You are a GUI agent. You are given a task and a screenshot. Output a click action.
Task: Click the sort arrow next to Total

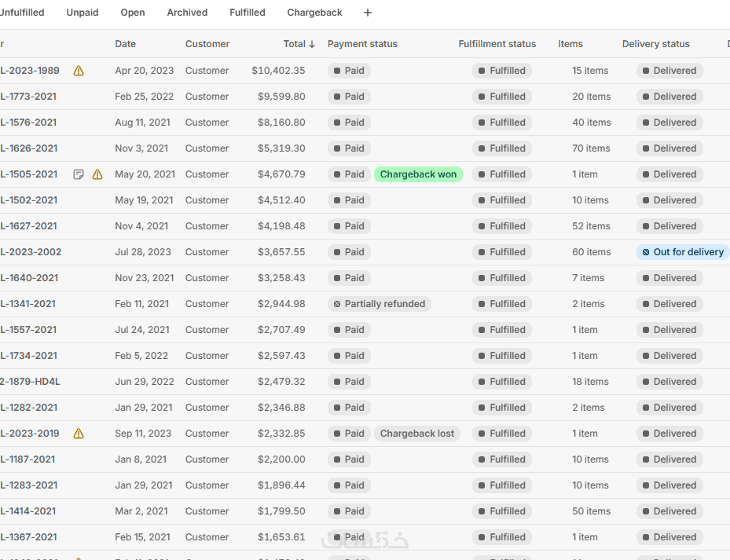[312, 44]
